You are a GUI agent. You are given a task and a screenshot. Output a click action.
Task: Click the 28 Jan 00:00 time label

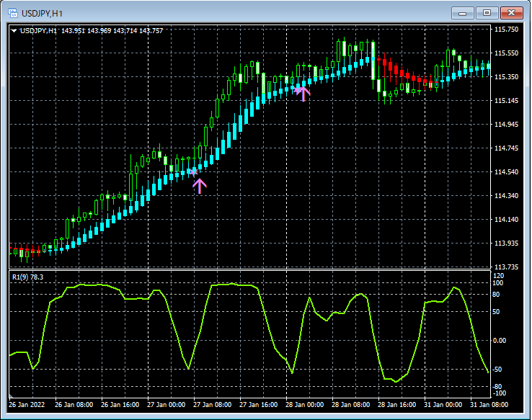(305, 404)
